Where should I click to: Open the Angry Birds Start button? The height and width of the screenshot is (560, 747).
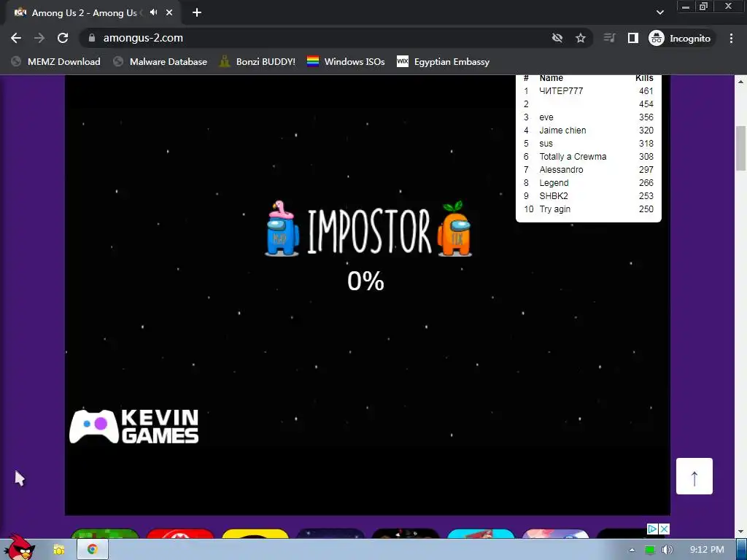[x=20, y=548]
